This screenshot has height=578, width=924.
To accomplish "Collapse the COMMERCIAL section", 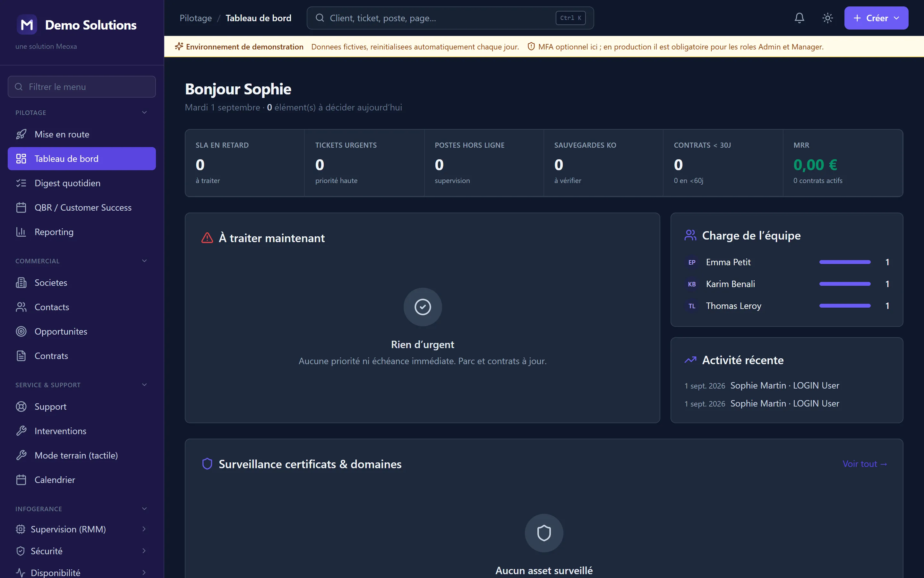I will click(144, 261).
